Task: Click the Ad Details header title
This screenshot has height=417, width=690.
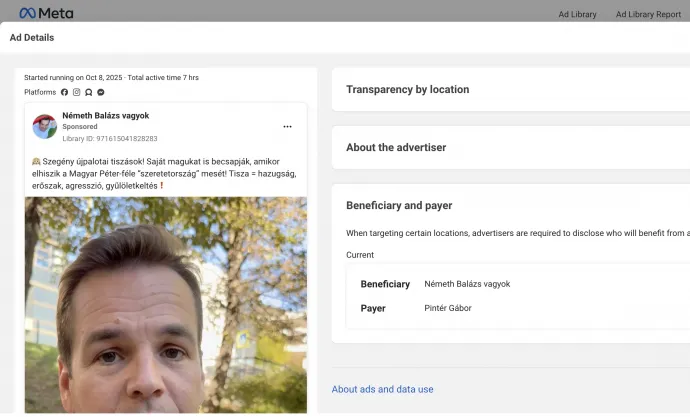Action: coord(32,38)
